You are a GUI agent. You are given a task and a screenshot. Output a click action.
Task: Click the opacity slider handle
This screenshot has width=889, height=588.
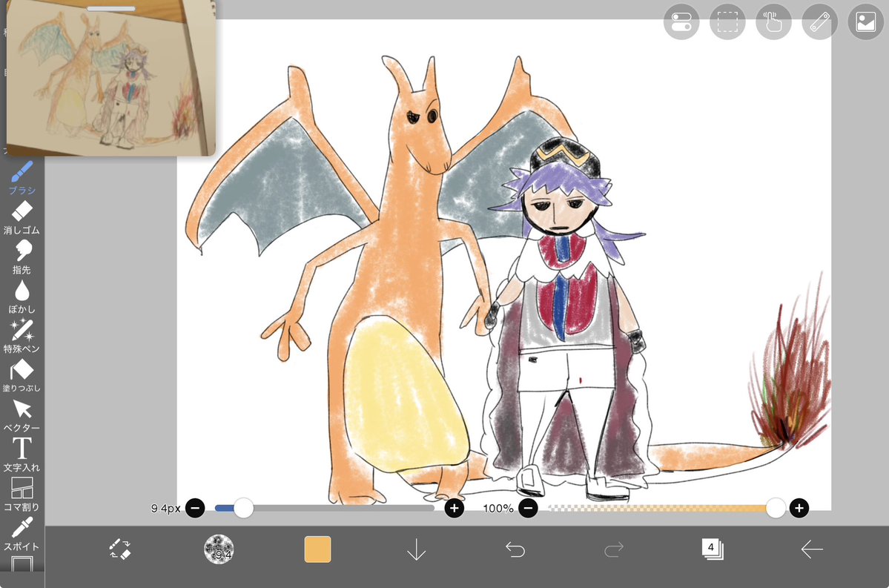[x=776, y=508]
